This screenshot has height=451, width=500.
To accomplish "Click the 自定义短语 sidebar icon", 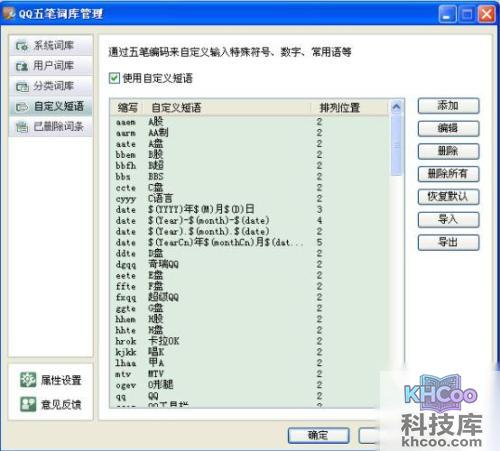I will [22, 107].
